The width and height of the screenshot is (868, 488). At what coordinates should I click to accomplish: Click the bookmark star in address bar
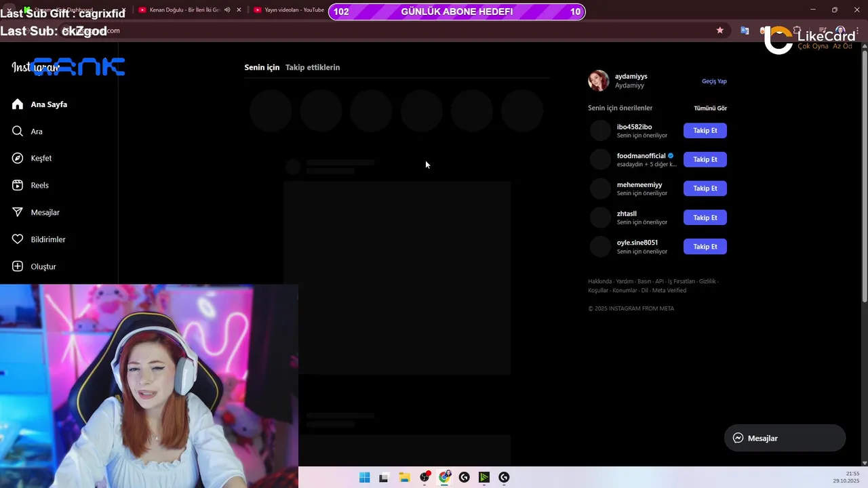click(x=720, y=30)
